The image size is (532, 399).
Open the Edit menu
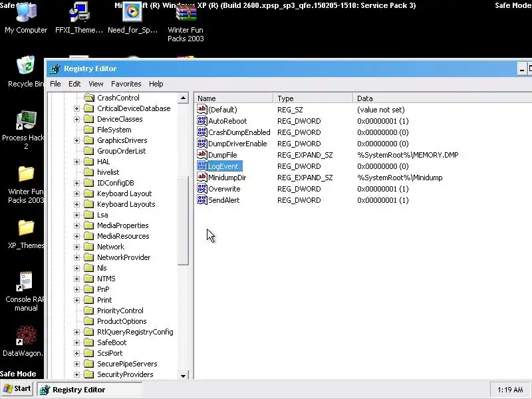(x=74, y=84)
